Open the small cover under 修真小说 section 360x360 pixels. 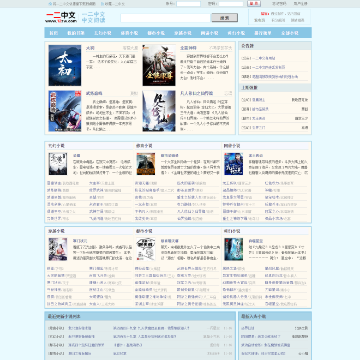click(x=146, y=164)
